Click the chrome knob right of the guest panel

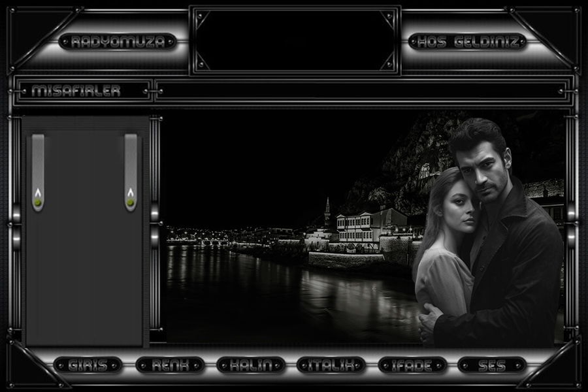click(x=155, y=214)
